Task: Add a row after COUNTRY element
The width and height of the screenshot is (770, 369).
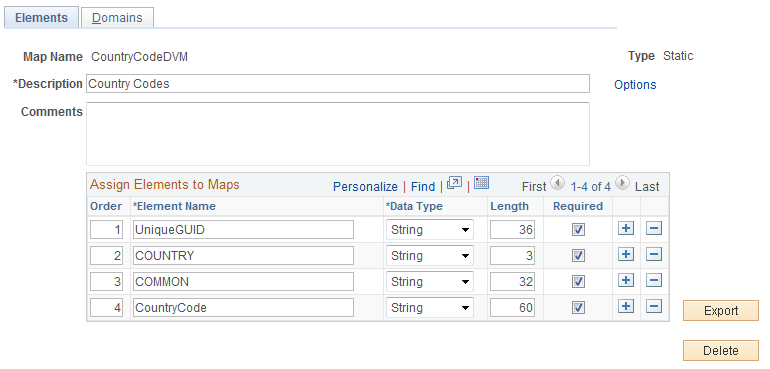Action: tap(626, 255)
